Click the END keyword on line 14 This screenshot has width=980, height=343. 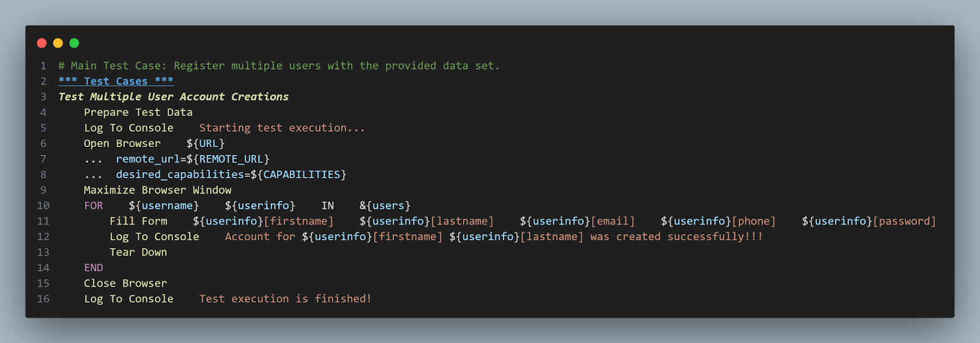tap(94, 268)
